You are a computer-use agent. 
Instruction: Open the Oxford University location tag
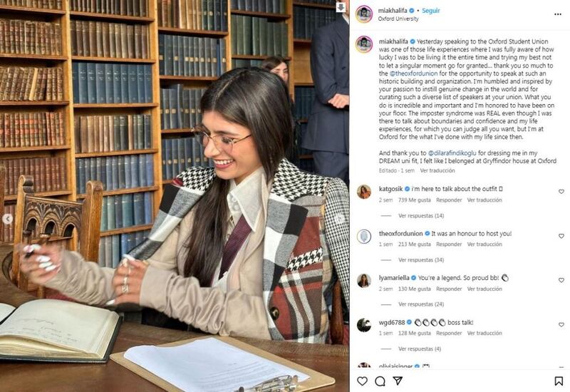tap(398, 19)
